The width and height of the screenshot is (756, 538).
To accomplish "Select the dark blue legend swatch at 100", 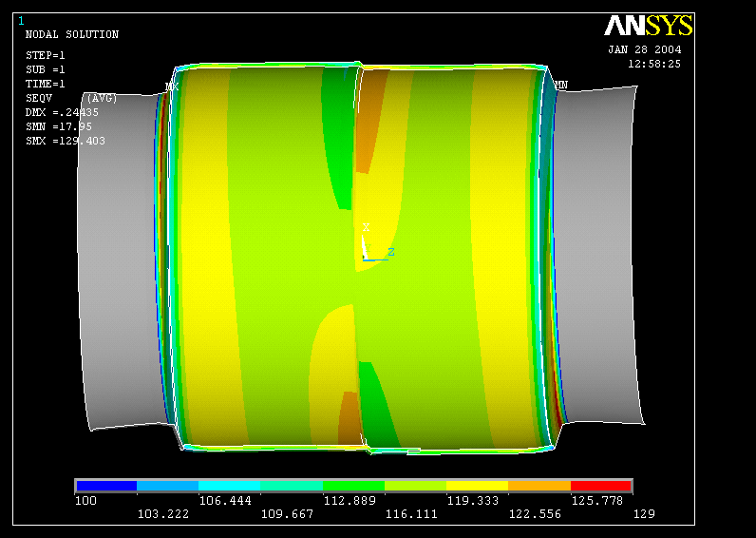I will 106,486.
